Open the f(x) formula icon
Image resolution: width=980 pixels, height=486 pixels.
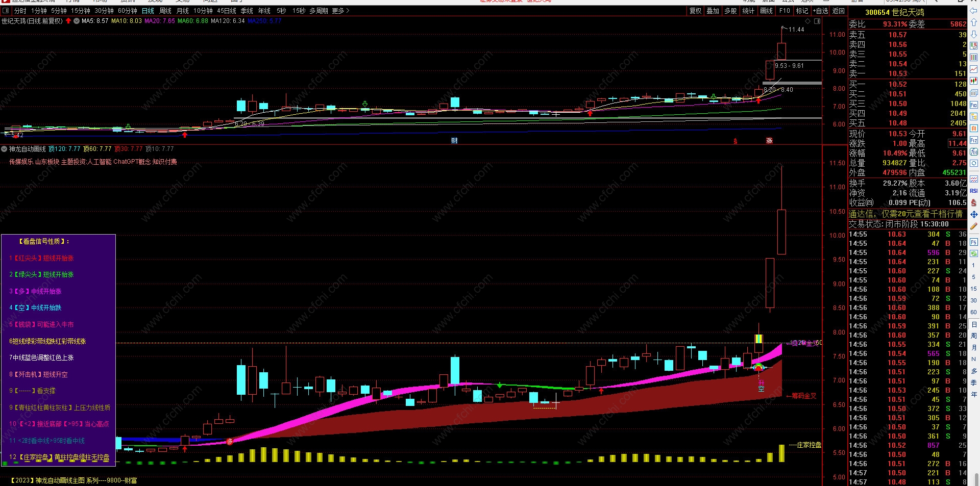(974, 151)
